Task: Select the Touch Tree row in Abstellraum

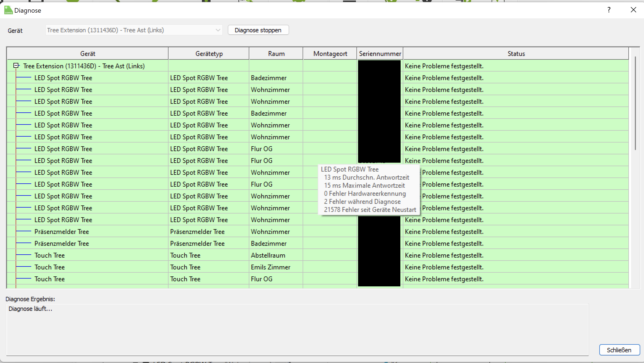Action: [x=50, y=255]
